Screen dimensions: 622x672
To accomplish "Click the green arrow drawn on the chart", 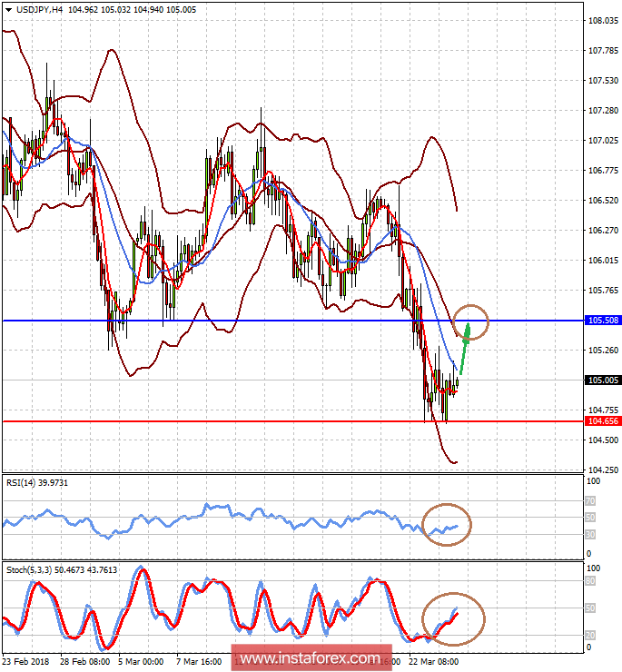I will (x=465, y=348).
